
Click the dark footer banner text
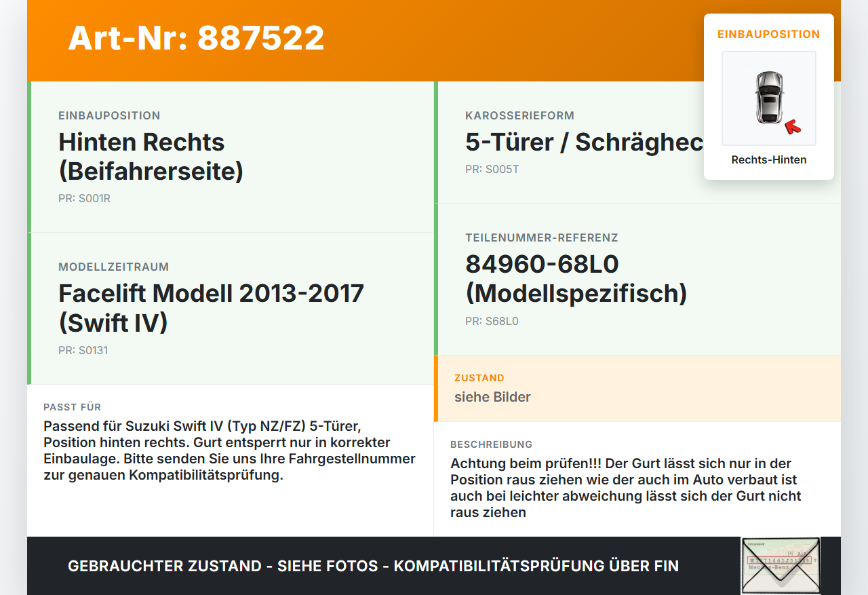click(x=373, y=566)
